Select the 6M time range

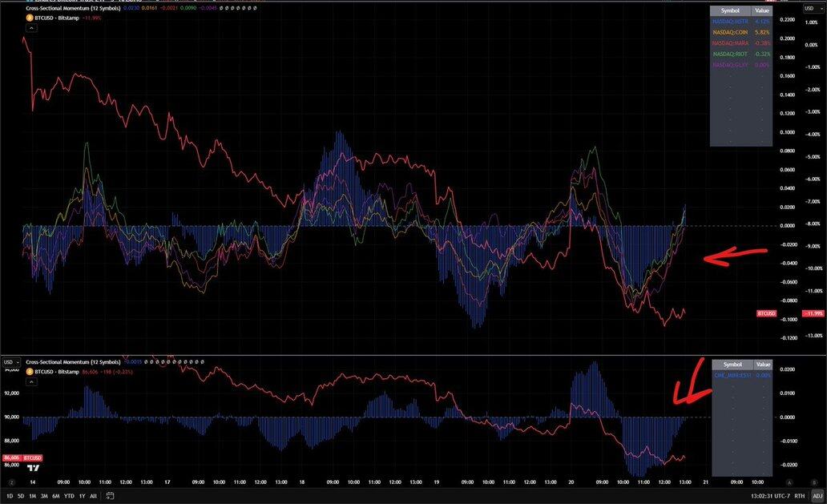pos(55,497)
